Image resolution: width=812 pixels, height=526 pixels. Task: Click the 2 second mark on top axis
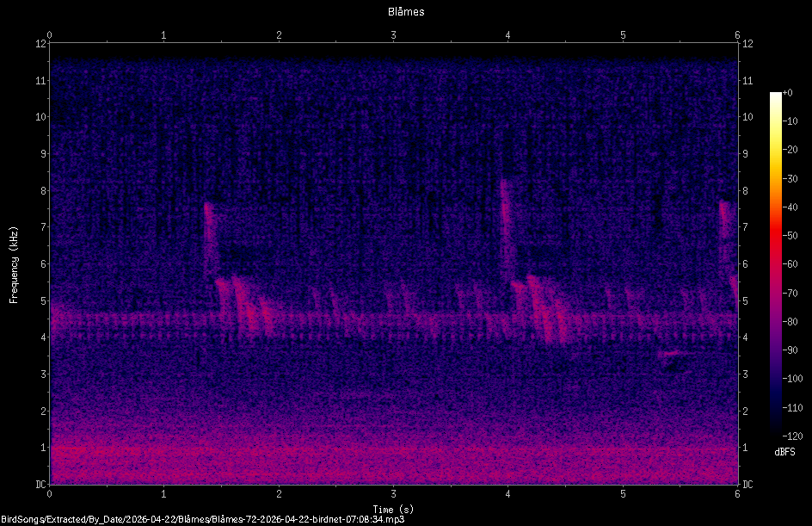point(279,35)
